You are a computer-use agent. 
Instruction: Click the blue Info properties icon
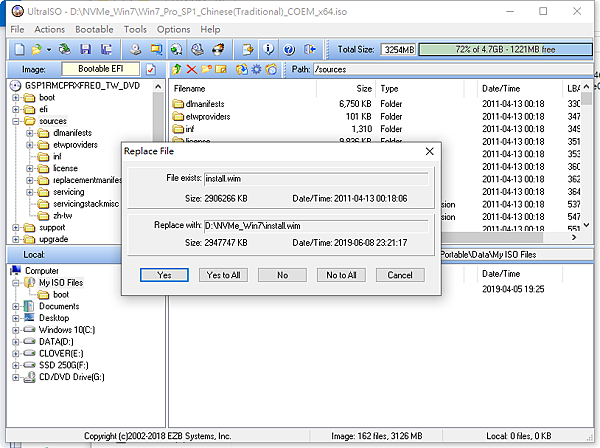269,49
